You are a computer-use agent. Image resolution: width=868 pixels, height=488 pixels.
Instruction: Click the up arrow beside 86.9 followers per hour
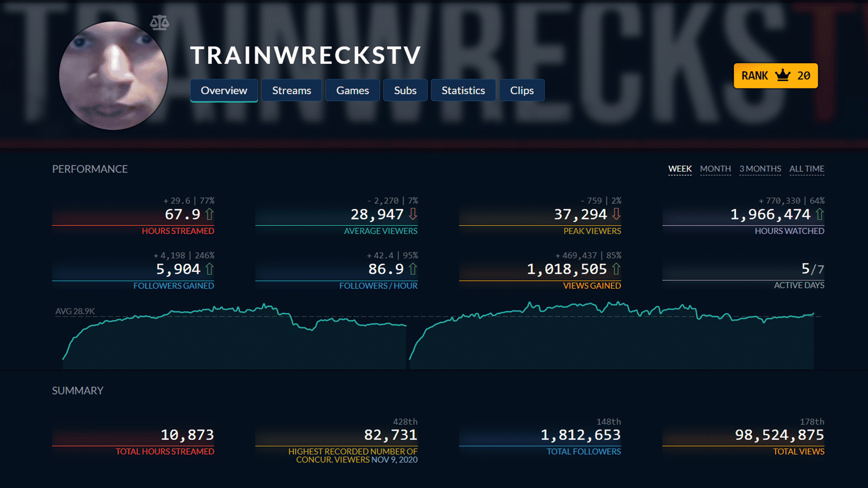pos(413,269)
